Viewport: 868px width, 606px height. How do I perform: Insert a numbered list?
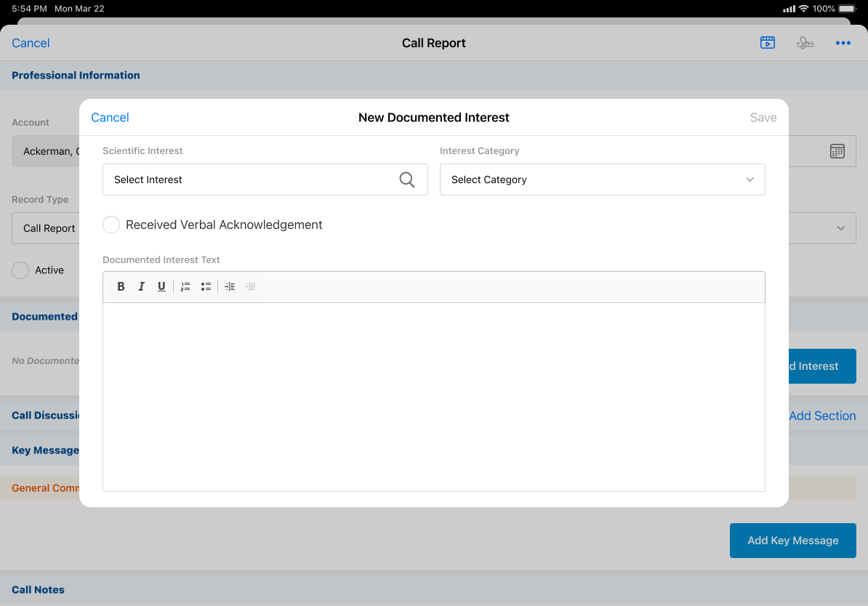tap(185, 286)
